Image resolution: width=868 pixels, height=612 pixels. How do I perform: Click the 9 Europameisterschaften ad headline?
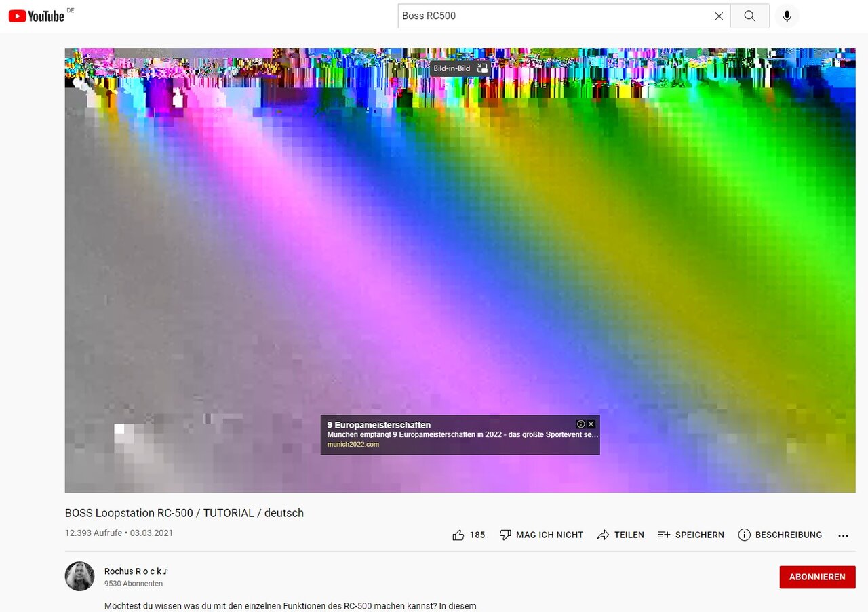[x=378, y=425]
